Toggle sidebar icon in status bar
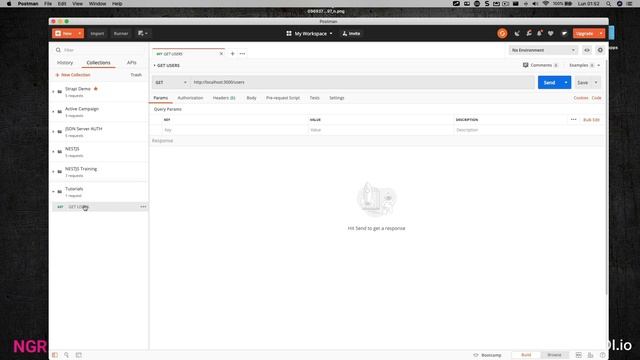 [55, 355]
